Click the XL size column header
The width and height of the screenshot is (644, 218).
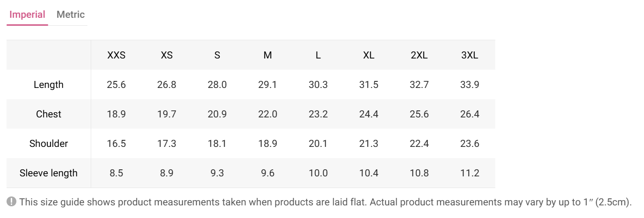369,55
